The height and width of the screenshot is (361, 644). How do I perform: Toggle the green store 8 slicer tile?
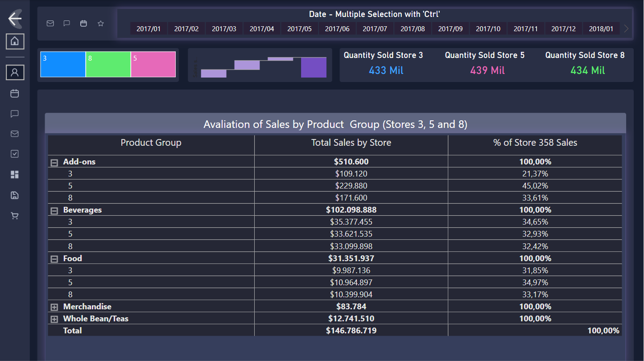[108, 65]
